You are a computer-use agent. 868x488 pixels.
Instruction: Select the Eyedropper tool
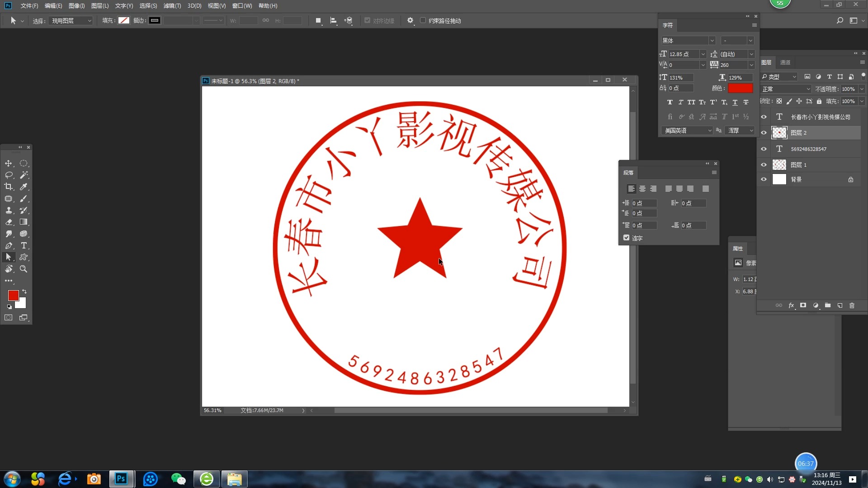(24, 187)
